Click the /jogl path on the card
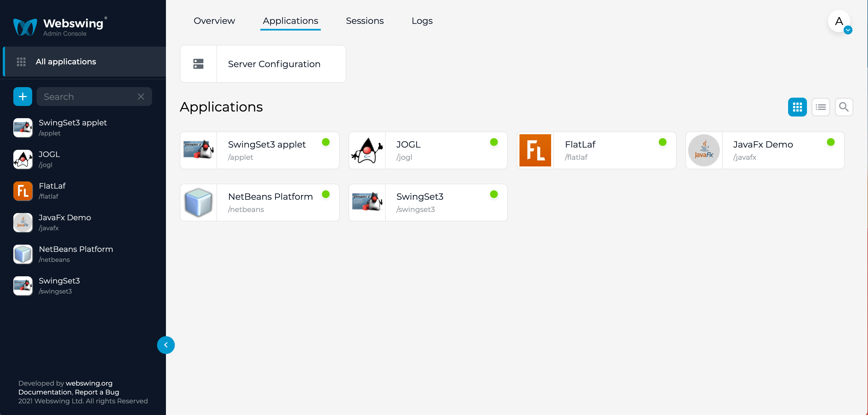The height and width of the screenshot is (415, 868). coord(404,157)
